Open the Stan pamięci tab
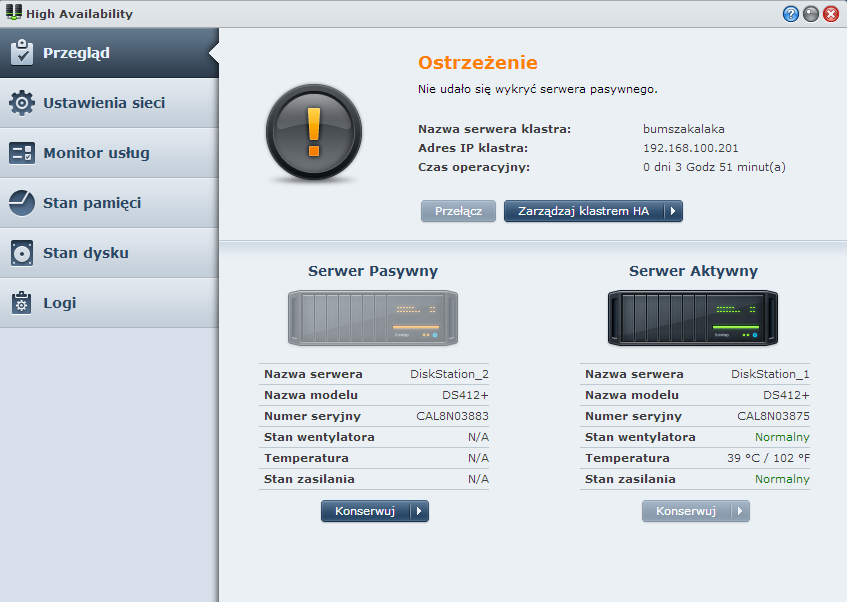Screen dimensions: 847x602 [109, 203]
